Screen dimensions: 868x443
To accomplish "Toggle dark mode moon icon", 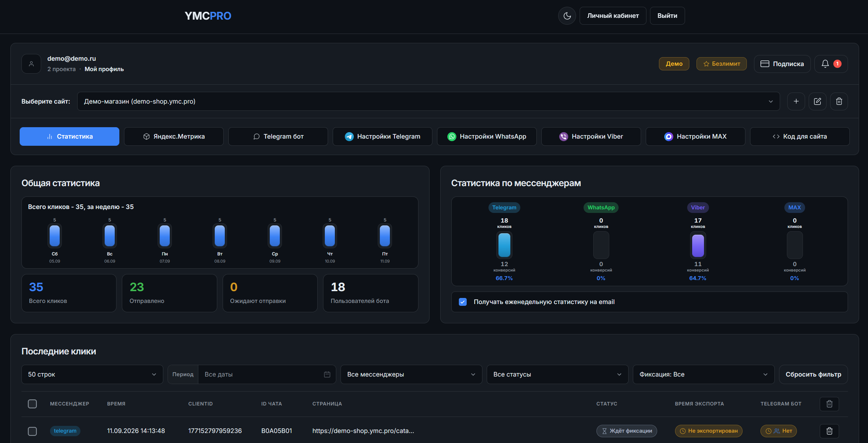I will (567, 16).
